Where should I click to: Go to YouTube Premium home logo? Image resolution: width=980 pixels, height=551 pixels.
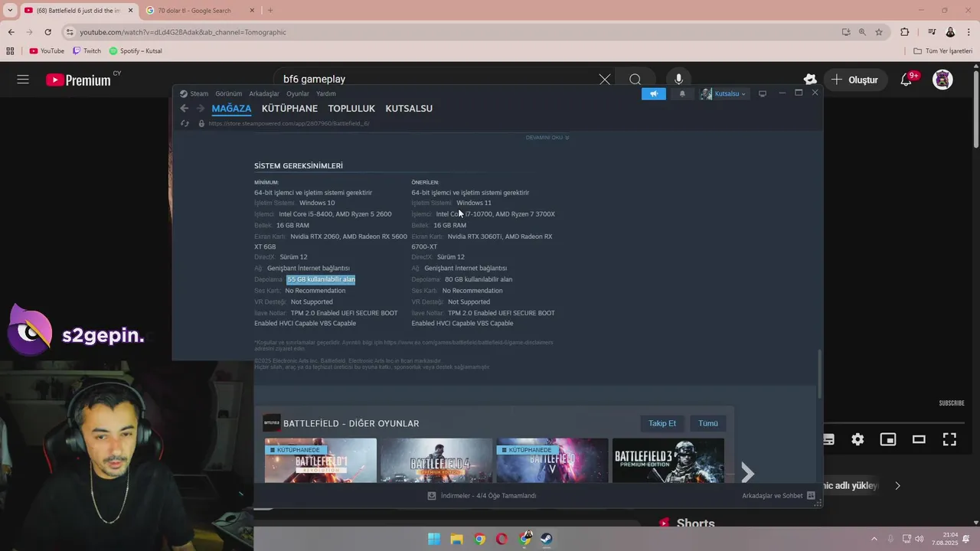pyautogui.click(x=78, y=80)
